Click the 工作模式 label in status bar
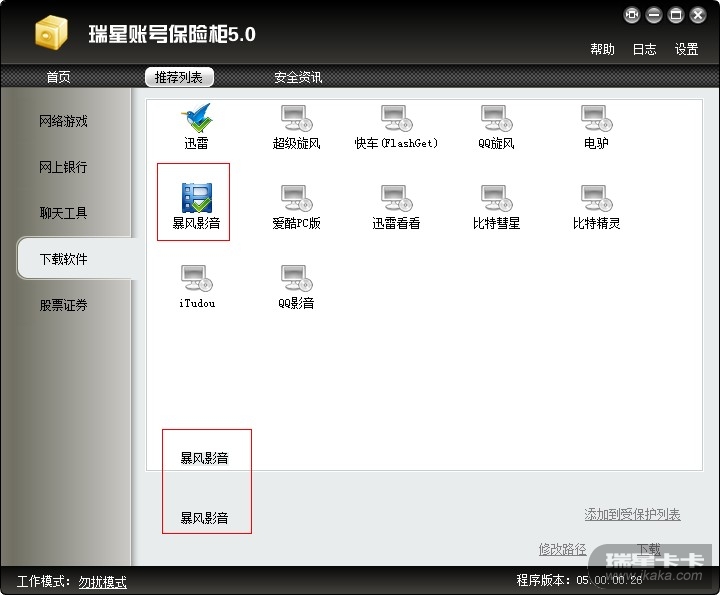Viewport: 720px width, 595px height. [43, 582]
